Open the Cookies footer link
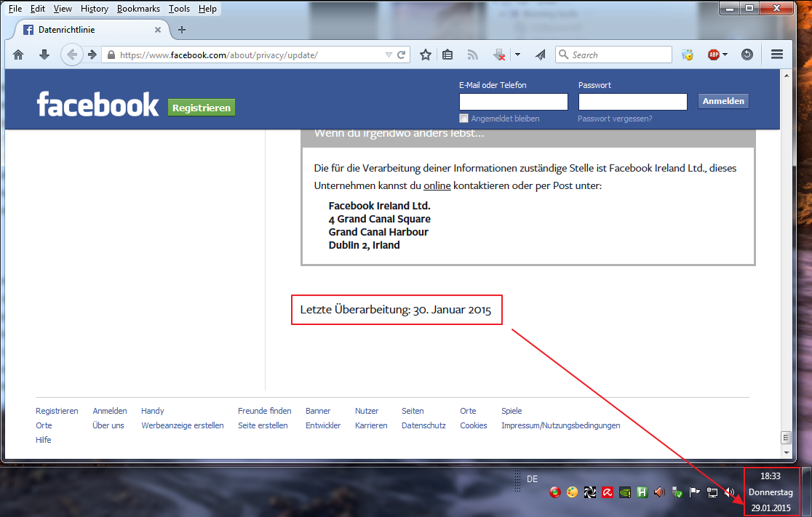This screenshot has height=517, width=812. pyautogui.click(x=474, y=425)
